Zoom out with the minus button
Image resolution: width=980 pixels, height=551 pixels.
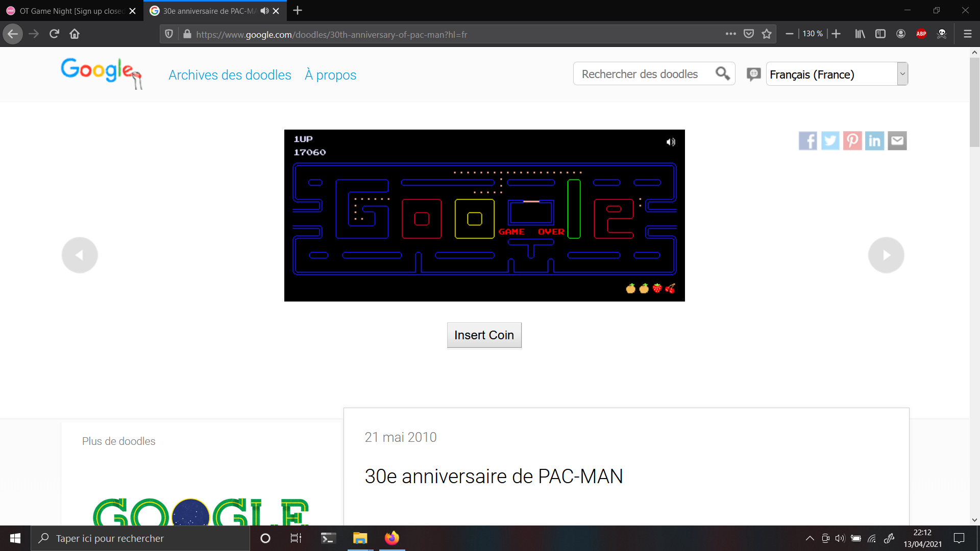tap(789, 34)
